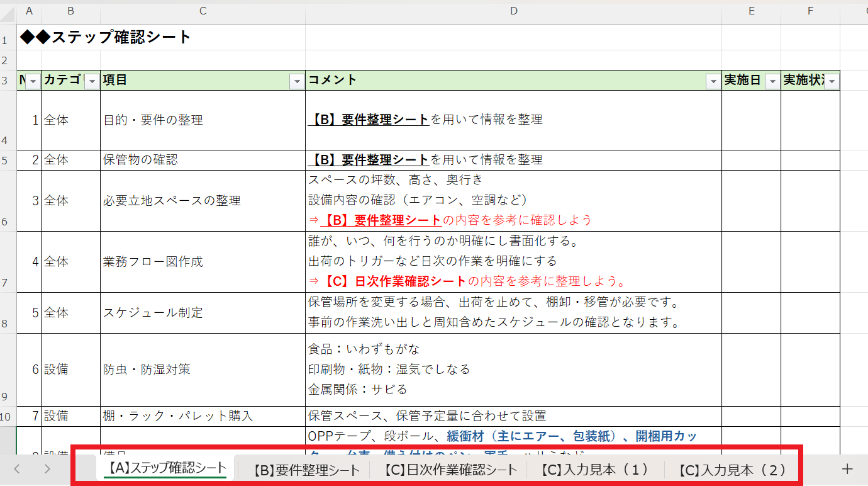Click the add new sheet plus icon

847,469
